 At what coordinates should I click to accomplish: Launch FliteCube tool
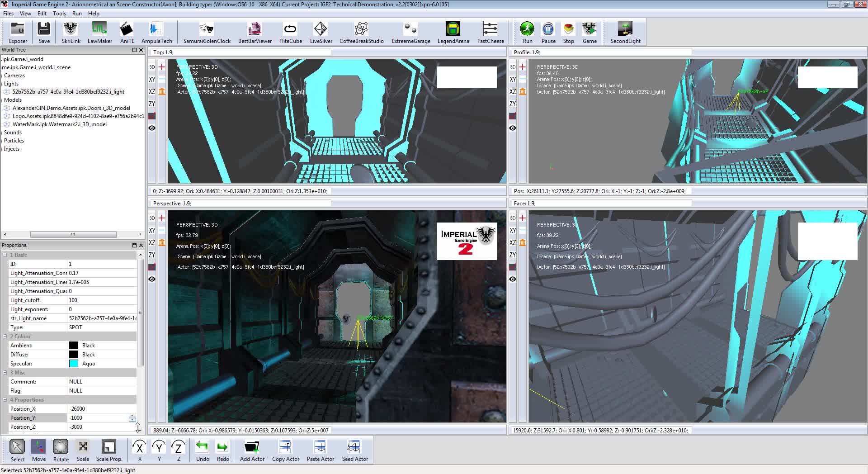coord(290,33)
